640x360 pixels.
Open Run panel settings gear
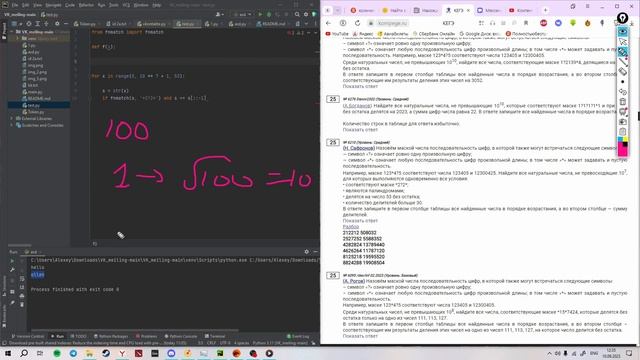click(307, 252)
